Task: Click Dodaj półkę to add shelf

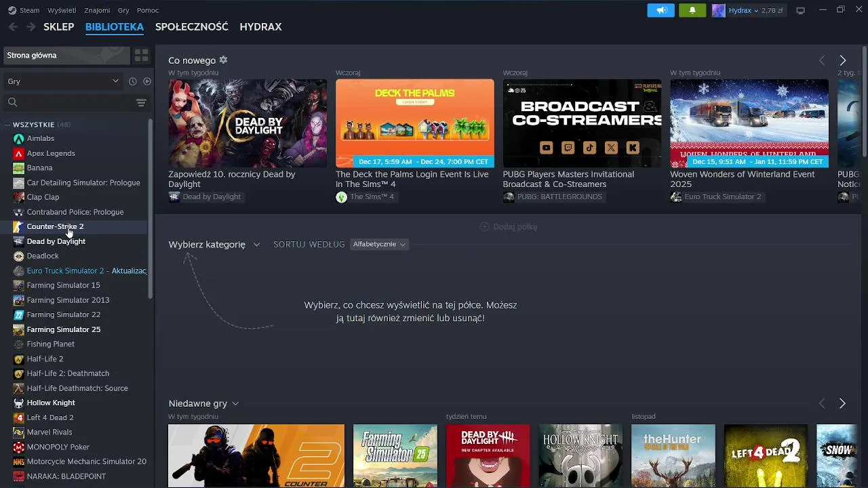Action: tap(509, 226)
